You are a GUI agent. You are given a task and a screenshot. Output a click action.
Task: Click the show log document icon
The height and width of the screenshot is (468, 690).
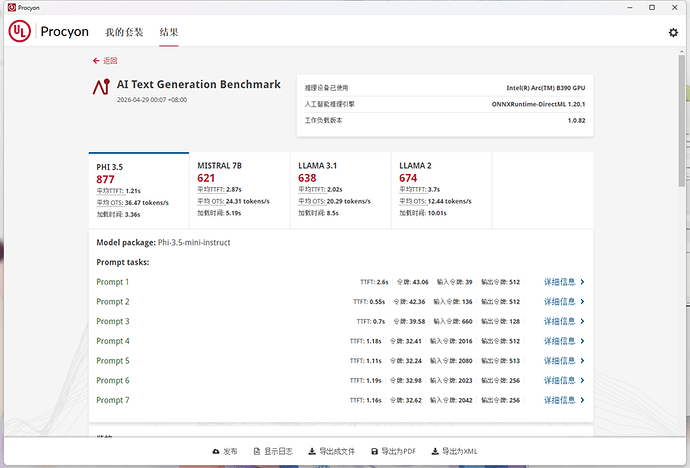[257, 451]
